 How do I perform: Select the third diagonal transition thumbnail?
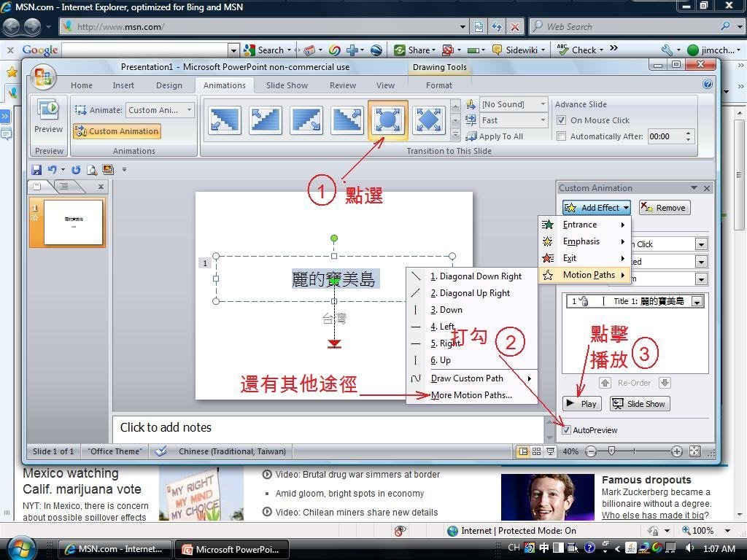(306, 119)
